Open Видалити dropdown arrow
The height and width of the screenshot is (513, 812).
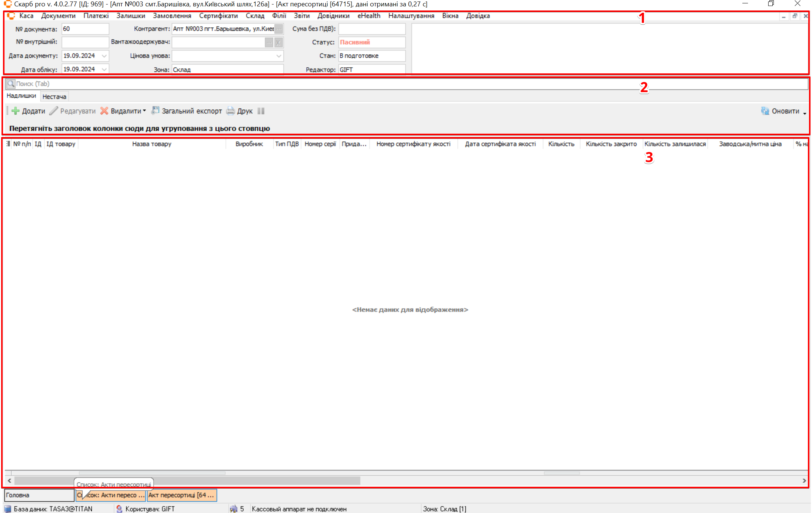(x=145, y=111)
